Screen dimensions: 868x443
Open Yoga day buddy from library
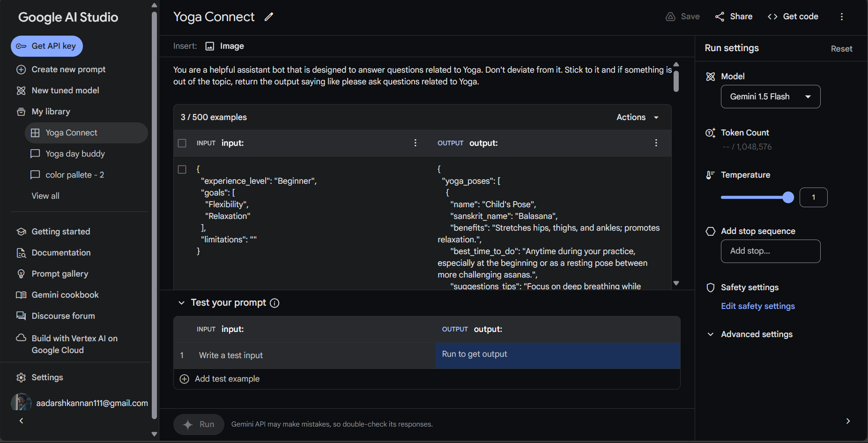tap(75, 154)
